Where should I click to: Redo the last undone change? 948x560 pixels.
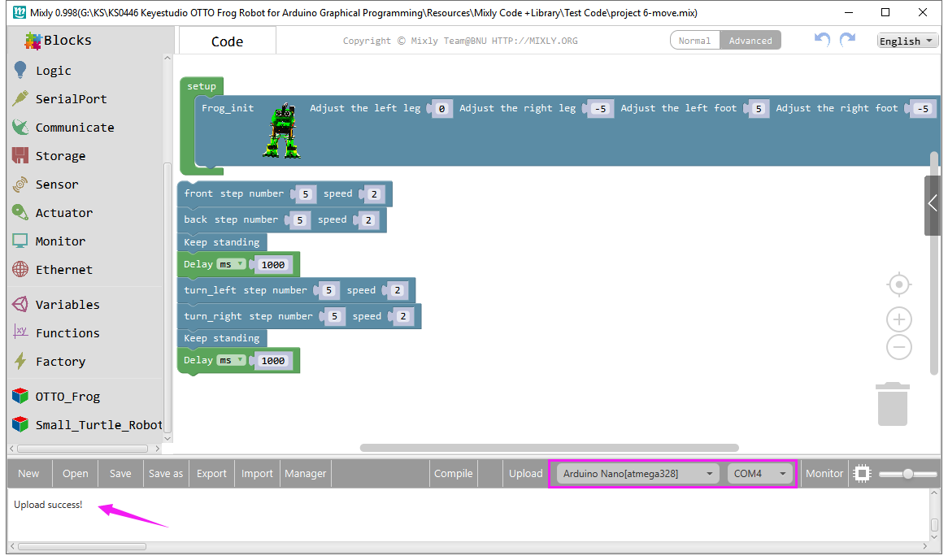(x=848, y=39)
